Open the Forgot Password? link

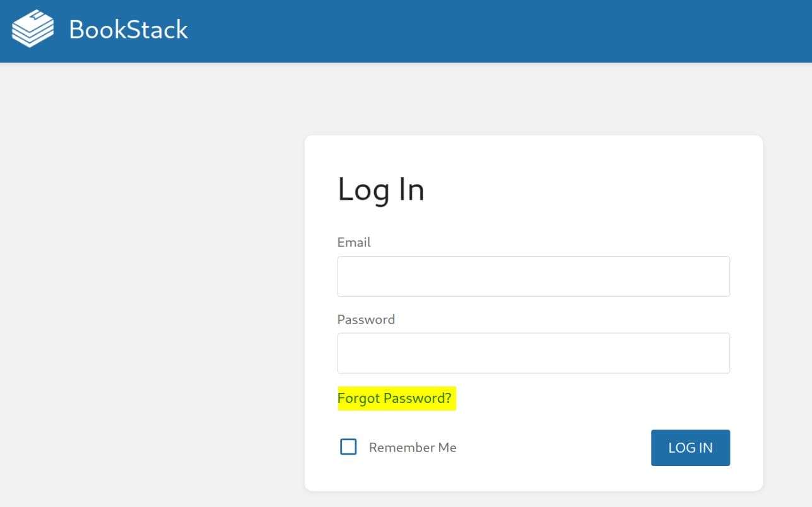395,399
